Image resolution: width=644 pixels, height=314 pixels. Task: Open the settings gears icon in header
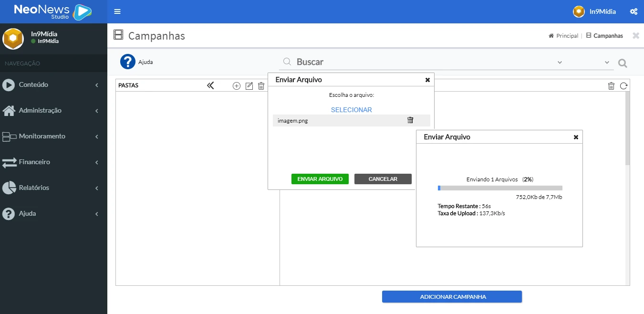(634, 11)
